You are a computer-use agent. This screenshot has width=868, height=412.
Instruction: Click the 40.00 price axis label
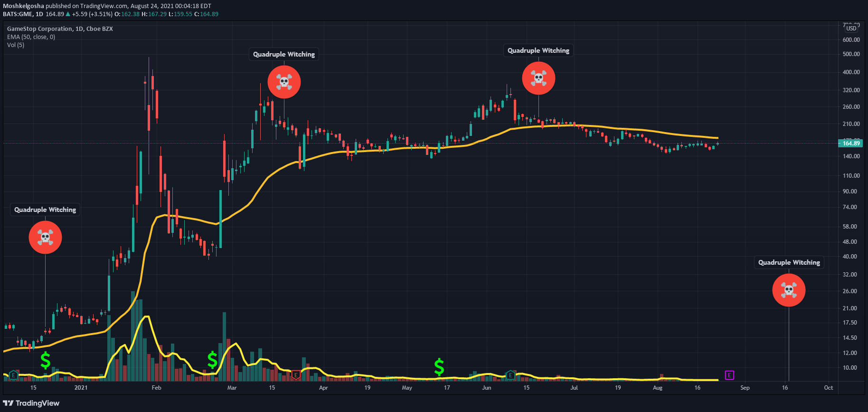tap(850, 257)
